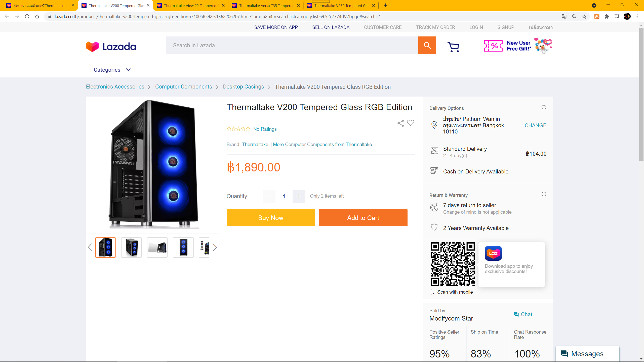Click the browser back arrow

point(7,16)
